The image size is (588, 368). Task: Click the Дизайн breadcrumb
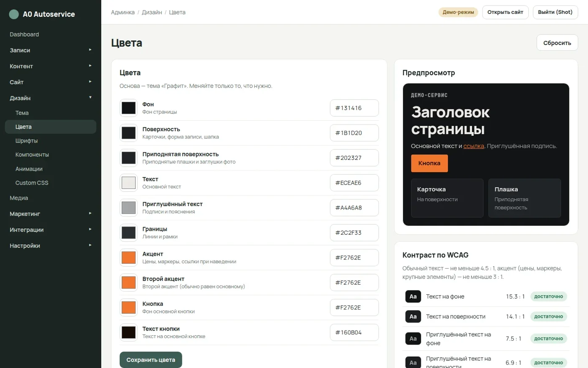pyautogui.click(x=152, y=12)
